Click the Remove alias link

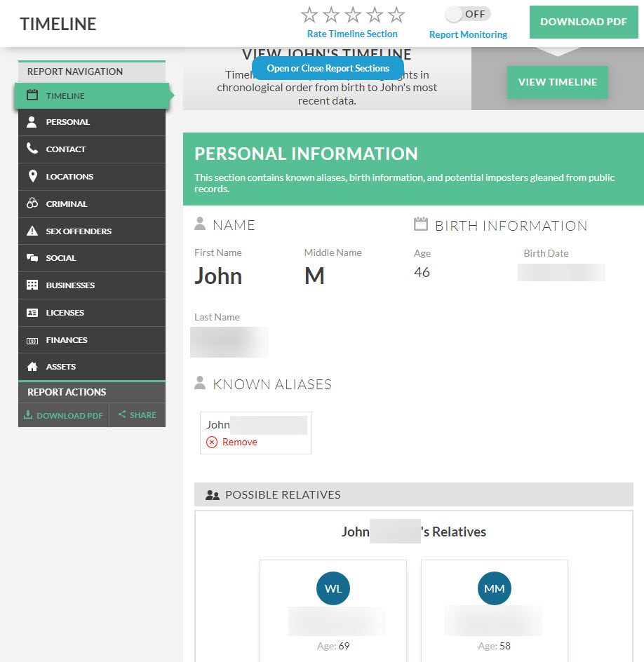239,442
